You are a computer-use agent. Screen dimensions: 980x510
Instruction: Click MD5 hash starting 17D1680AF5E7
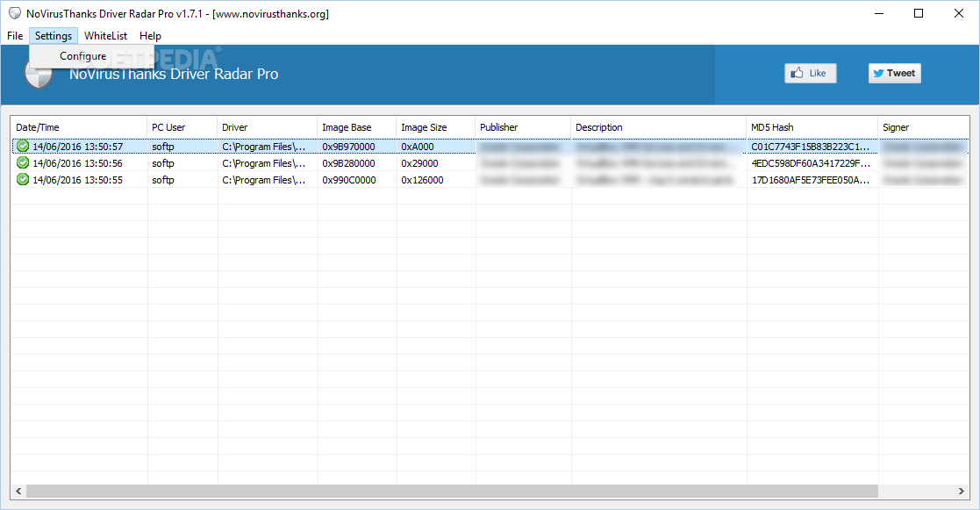pos(810,179)
